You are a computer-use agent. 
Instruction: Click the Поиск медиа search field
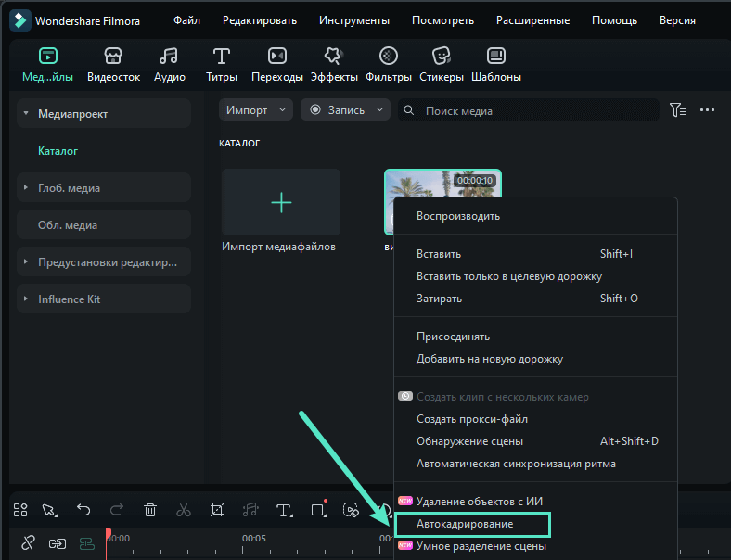pyautogui.click(x=528, y=110)
